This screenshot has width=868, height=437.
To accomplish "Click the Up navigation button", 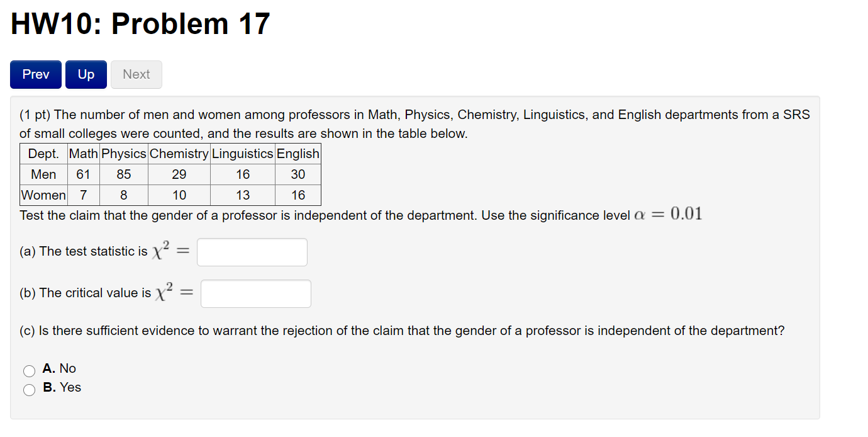I will coord(86,74).
